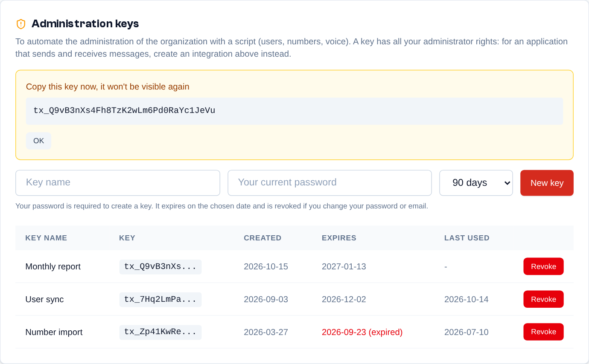Click the shield warning icon beside Administration keys
The width and height of the screenshot is (589, 364).
click(21, 24)
